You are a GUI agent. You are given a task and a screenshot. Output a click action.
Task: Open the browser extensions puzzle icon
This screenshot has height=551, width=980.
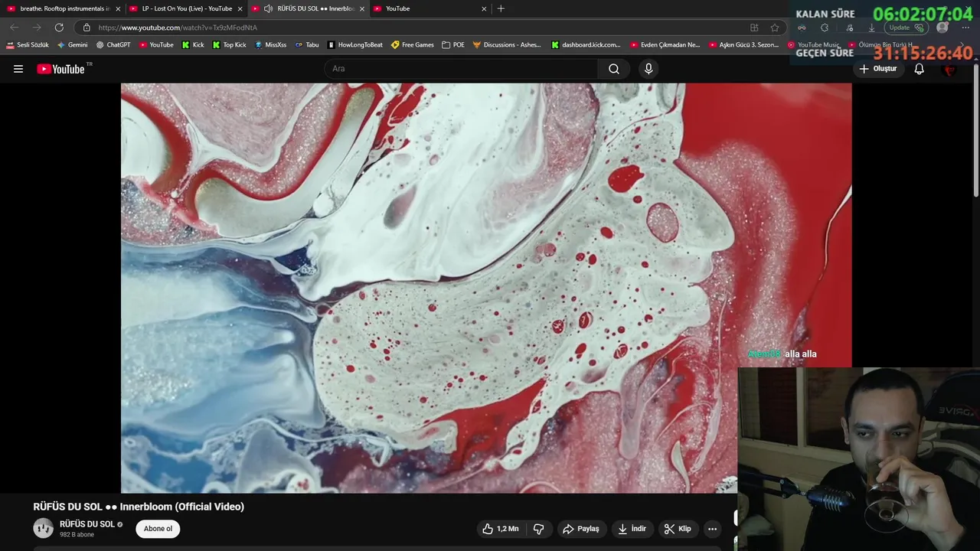tap(825, 28)
